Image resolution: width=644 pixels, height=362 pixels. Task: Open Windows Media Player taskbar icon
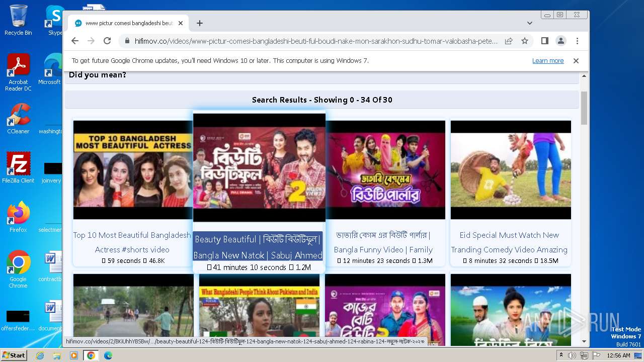pyautogui.click(x=74, y=355)
